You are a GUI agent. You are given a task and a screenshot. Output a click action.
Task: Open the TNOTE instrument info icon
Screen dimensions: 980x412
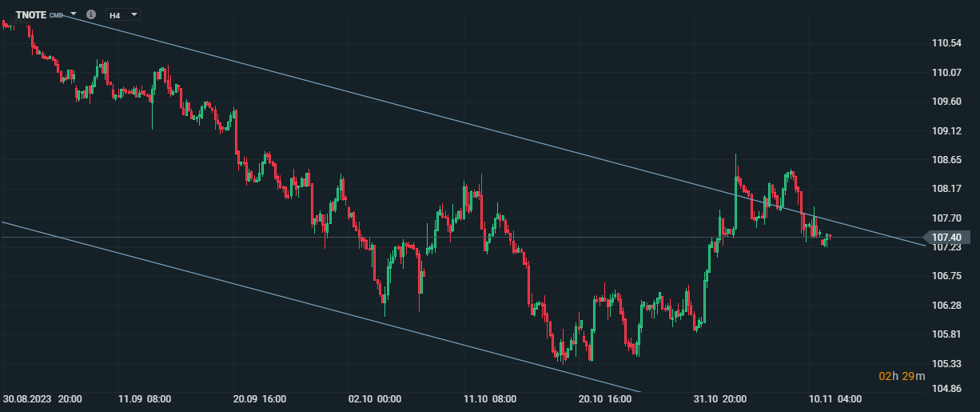pyautogui.click(x=90, y=14)
